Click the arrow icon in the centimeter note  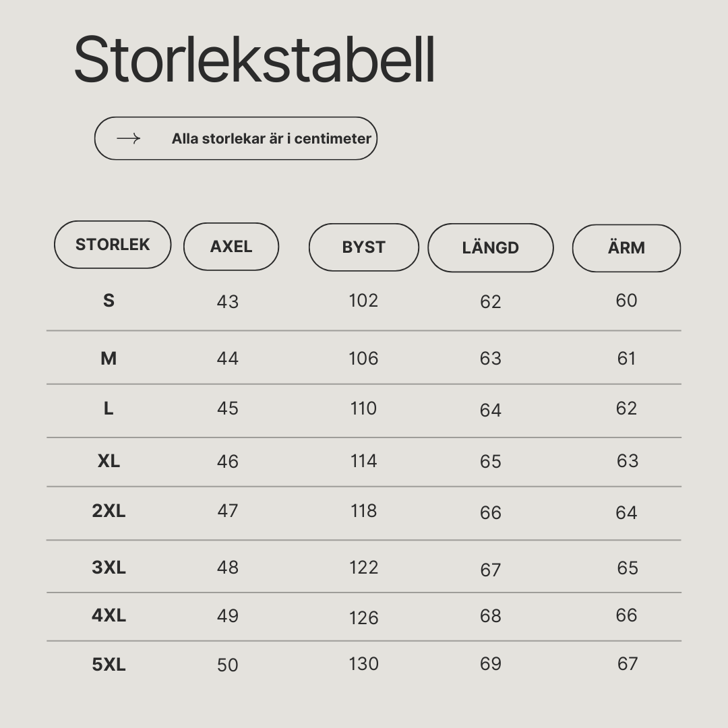click(x=129, y=138)
